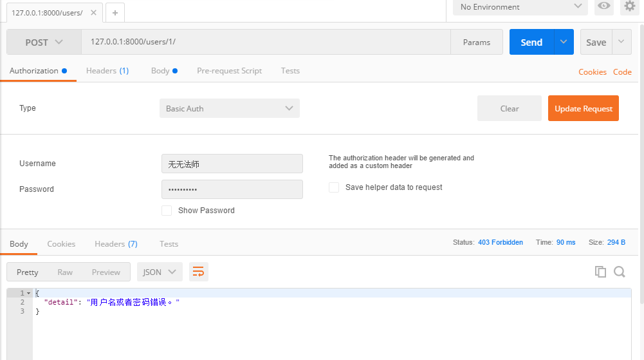Viewport: 644px width, 360px height.
Task: Expand the Send button arrow options
Action: [x=564, y=42]
